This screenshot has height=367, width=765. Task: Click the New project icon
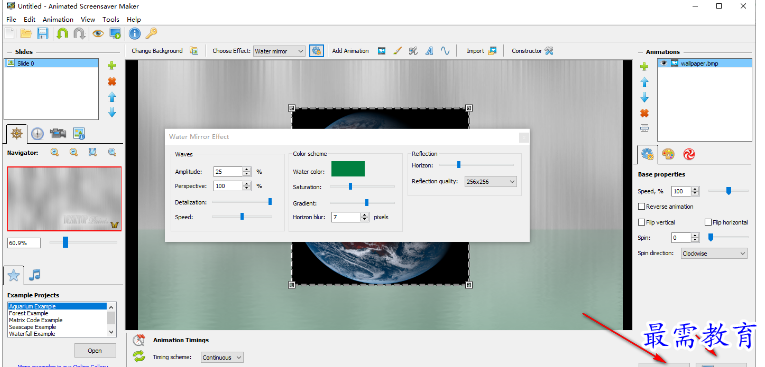10,33
